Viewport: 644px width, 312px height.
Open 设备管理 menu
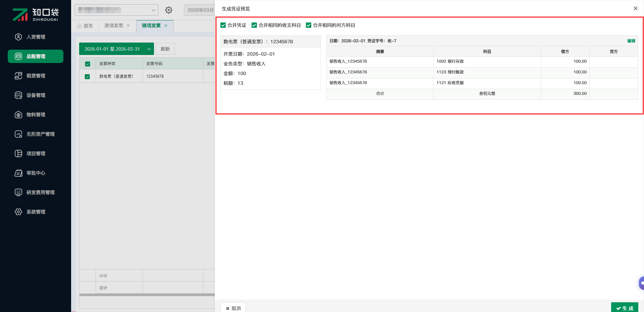[36, 95]
